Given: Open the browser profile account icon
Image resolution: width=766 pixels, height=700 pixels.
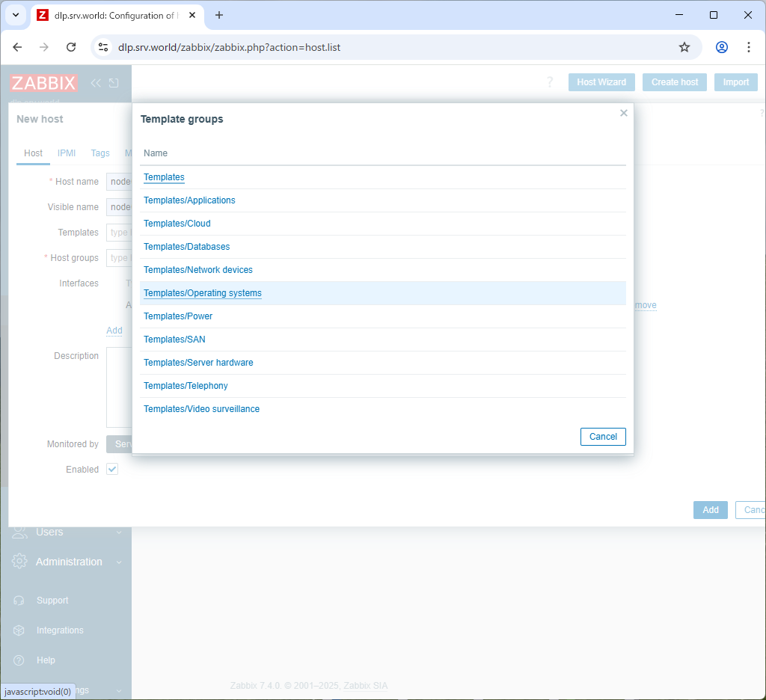Looking at the screenshot, I should 721,46.
